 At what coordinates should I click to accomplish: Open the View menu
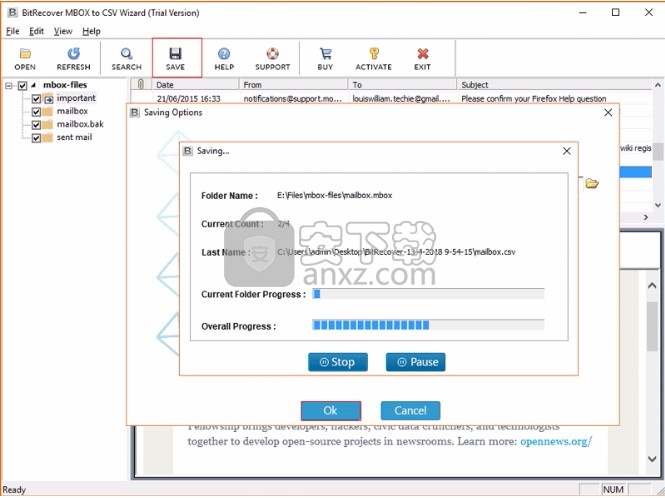point(63,31)
